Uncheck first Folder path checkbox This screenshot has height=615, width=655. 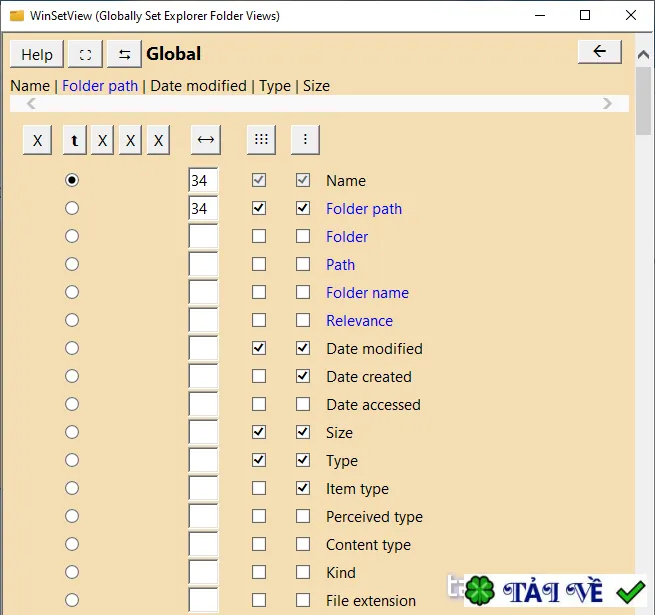coord(259,208)
